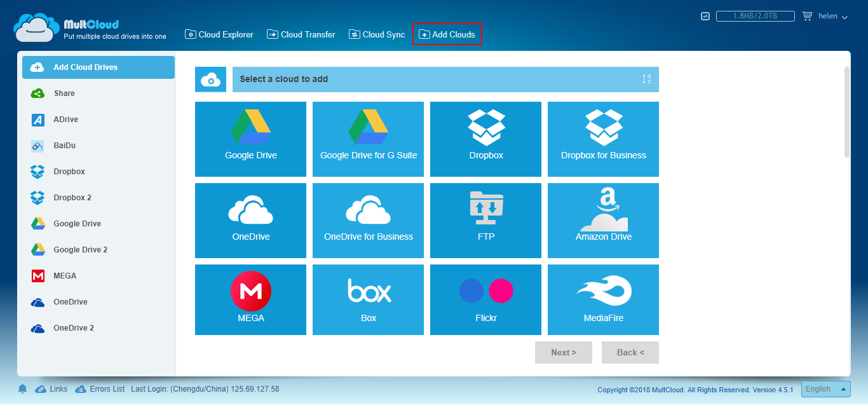868x405 pixels.
Task: Click the MultCloud logo icon
Action: coord(36,29)
